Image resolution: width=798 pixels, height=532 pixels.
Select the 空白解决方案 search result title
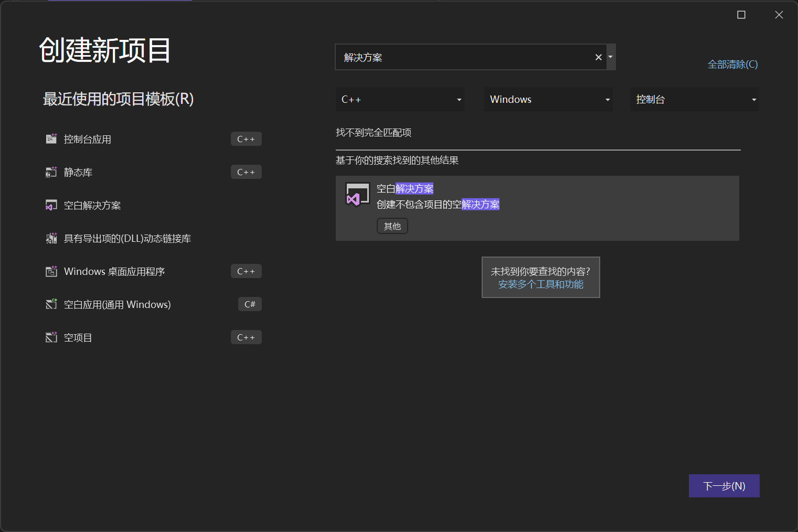coord(405,188)
